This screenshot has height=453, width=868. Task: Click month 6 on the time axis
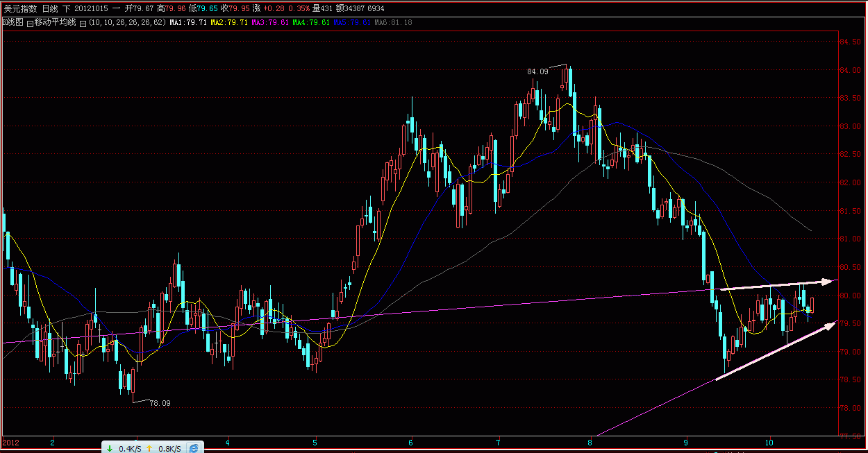point(410,442)
